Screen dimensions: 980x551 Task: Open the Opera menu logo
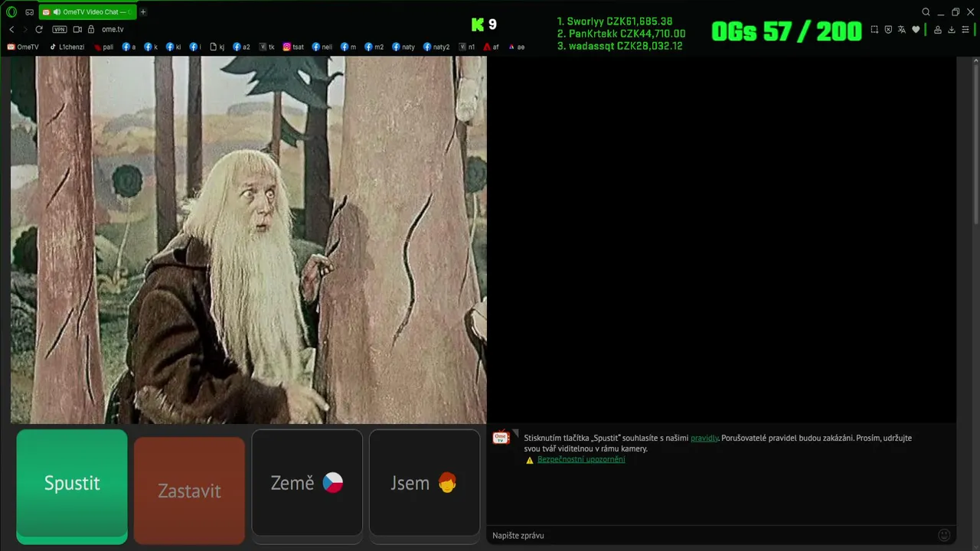(x=11, y=12)
